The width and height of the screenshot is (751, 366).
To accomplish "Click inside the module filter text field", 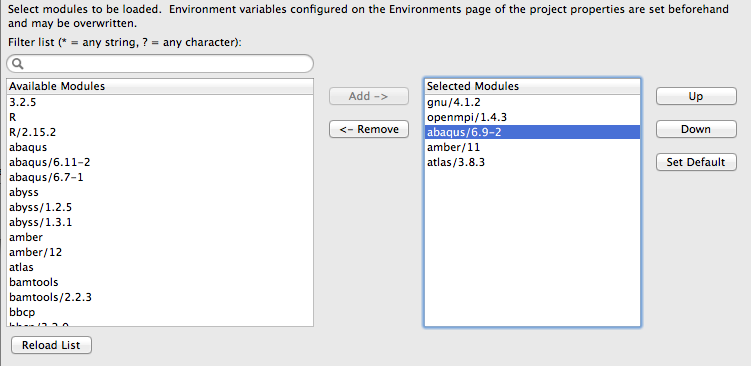I will tap(160, 64).
